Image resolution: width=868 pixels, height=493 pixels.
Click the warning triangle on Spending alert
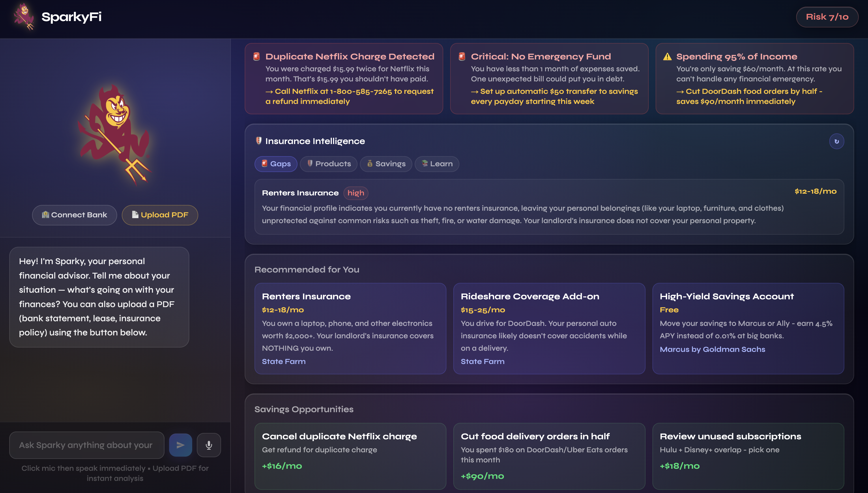(x=667, y=57)
